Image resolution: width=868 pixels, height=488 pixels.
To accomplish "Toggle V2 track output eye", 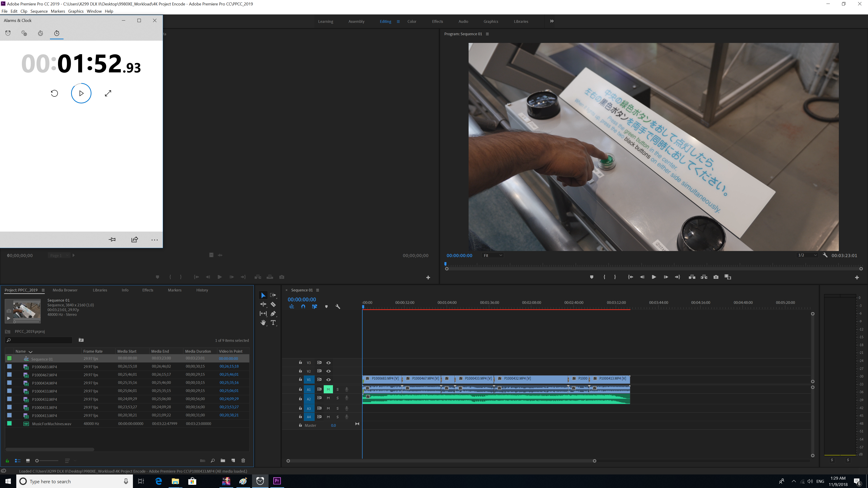I will pyautogui.click(x=328, y=371).
